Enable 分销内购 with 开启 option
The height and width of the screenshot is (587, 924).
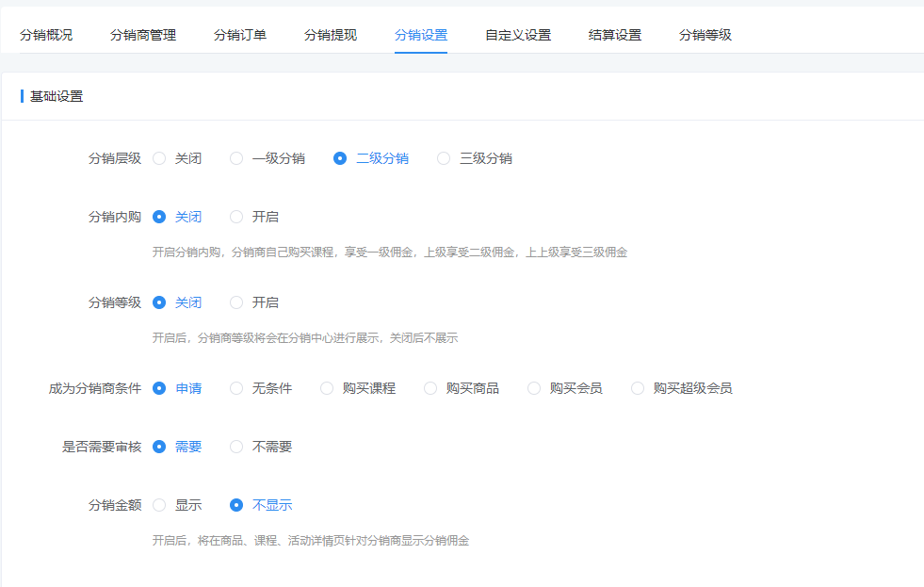pyautogui.click(x=254, y=217)
